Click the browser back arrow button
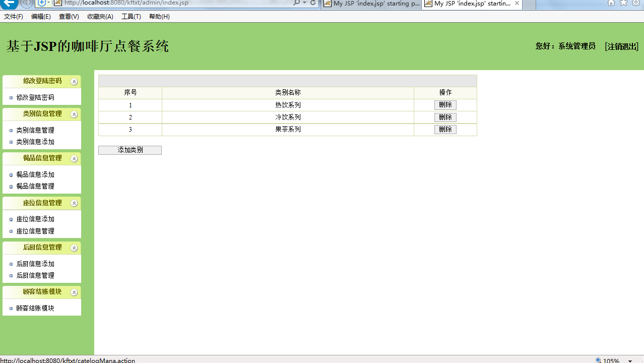The width and height of the screenshot is (644, 363). tap(9, 4)
